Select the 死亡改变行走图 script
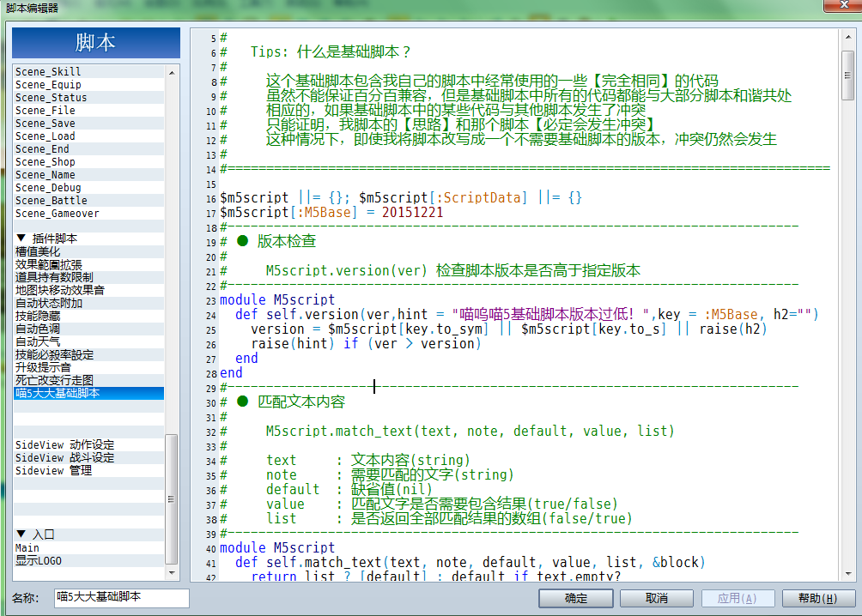 [x=88, y=381]
